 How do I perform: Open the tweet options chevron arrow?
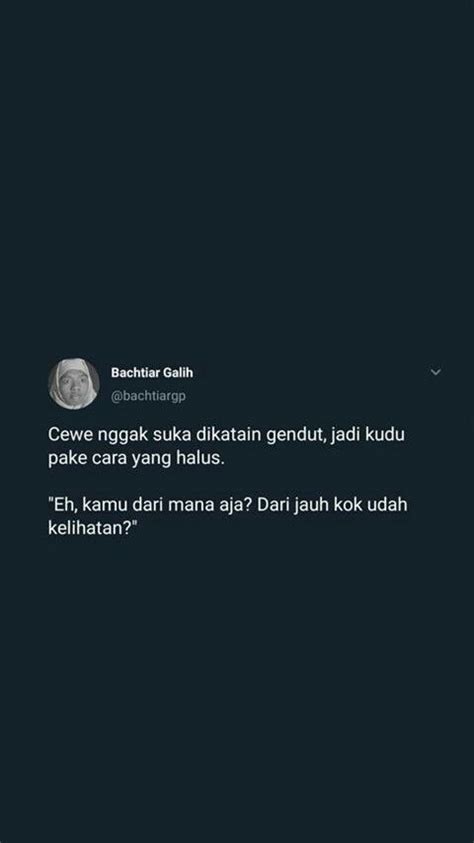click(x=436, y=372)
